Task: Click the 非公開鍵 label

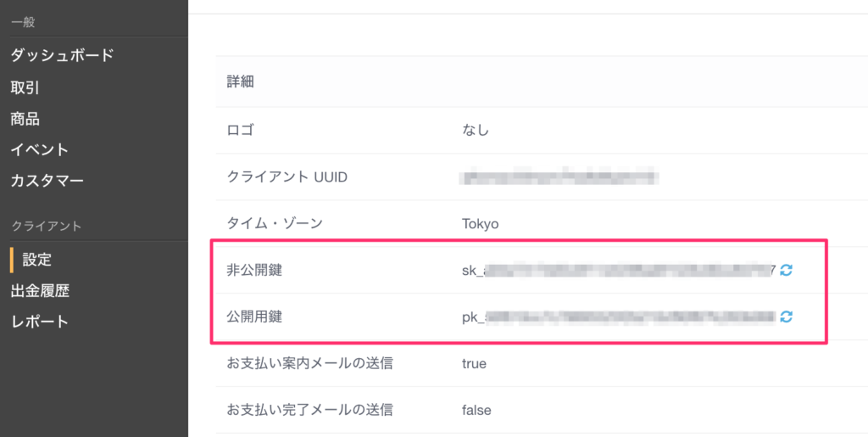Action: [254, 271]
